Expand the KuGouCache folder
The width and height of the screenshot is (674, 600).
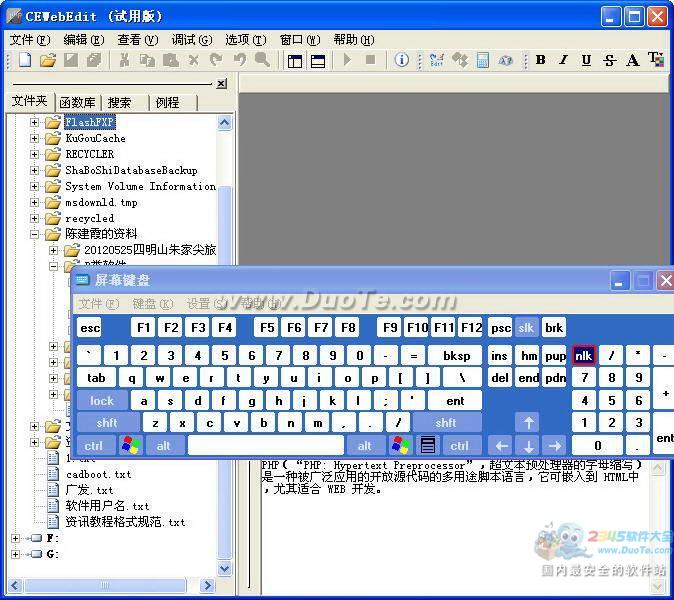point(34,138)
